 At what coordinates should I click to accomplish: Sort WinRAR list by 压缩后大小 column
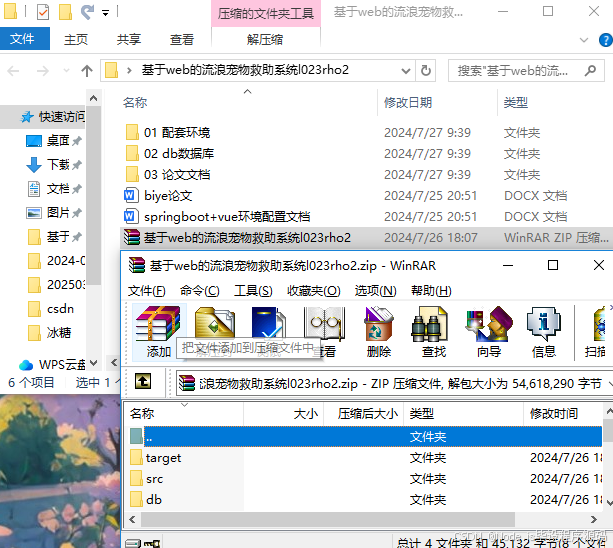(x=367, y=413)
